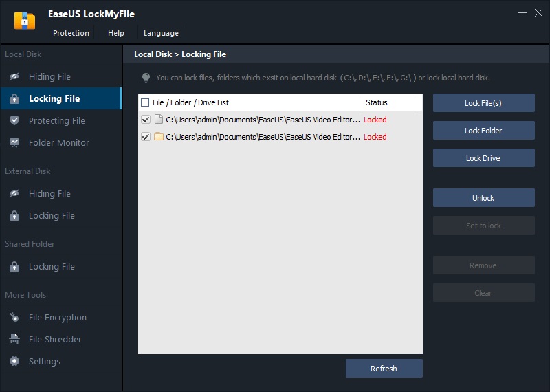This screenshot has width=550, height=392.
Task: Click the File Shredder icon
Action: 14,339
